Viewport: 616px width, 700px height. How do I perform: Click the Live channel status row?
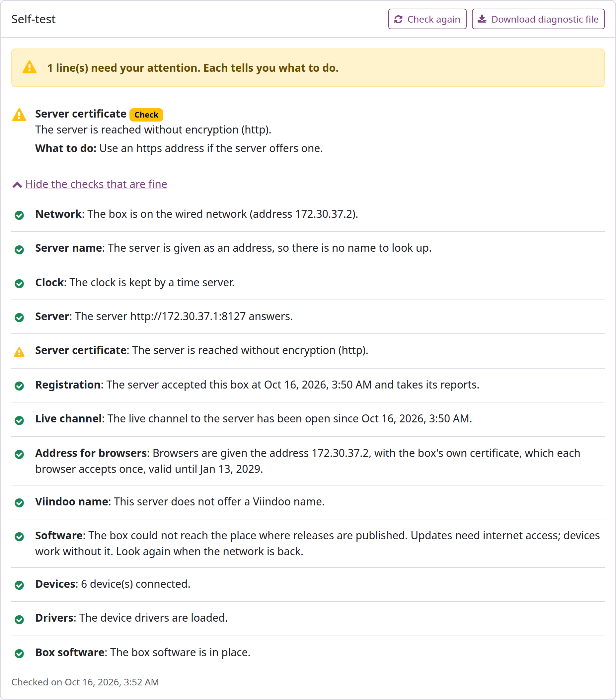pos(308,419)
